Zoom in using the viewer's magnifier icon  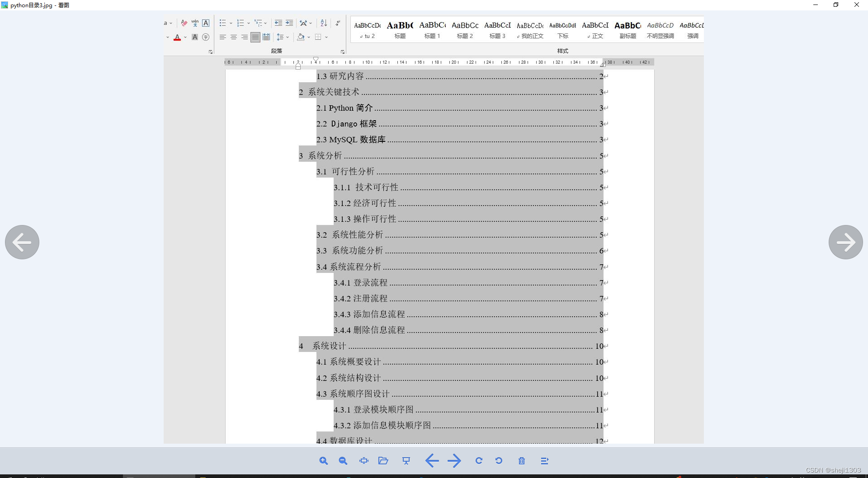point(324,461)
